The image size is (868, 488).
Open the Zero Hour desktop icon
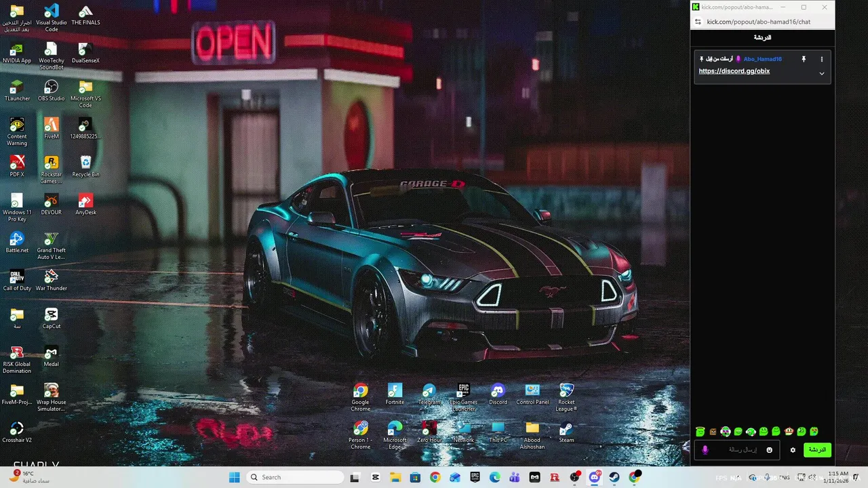pos(429,432)
